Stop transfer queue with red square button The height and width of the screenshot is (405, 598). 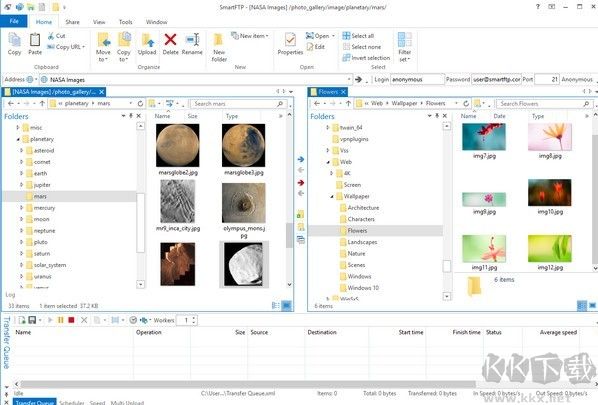tap(71, 320)
